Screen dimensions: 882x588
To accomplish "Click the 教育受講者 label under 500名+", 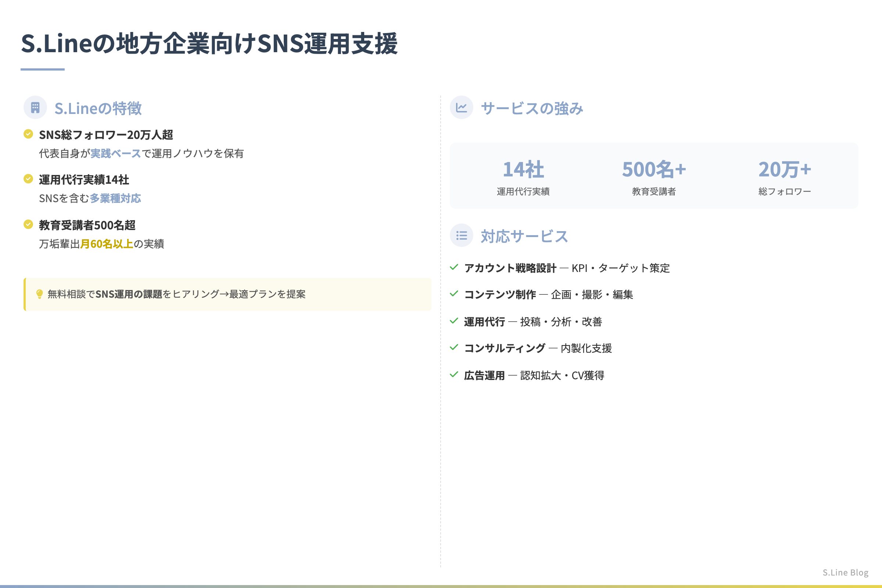I will pos(654,191).
